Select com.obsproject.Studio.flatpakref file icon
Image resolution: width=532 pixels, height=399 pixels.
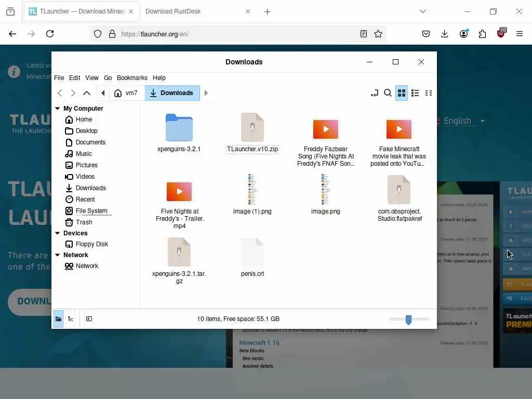tap(399, 190)
